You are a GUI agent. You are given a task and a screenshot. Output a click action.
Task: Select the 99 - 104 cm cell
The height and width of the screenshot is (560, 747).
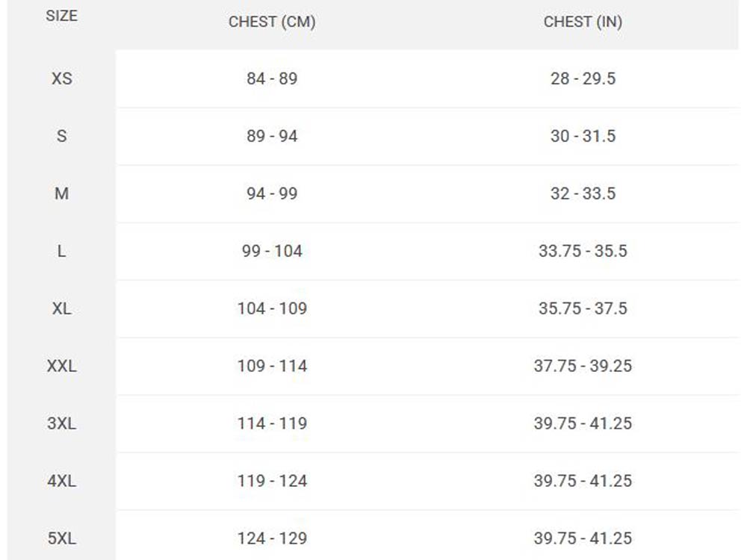[x=272, y=251]
